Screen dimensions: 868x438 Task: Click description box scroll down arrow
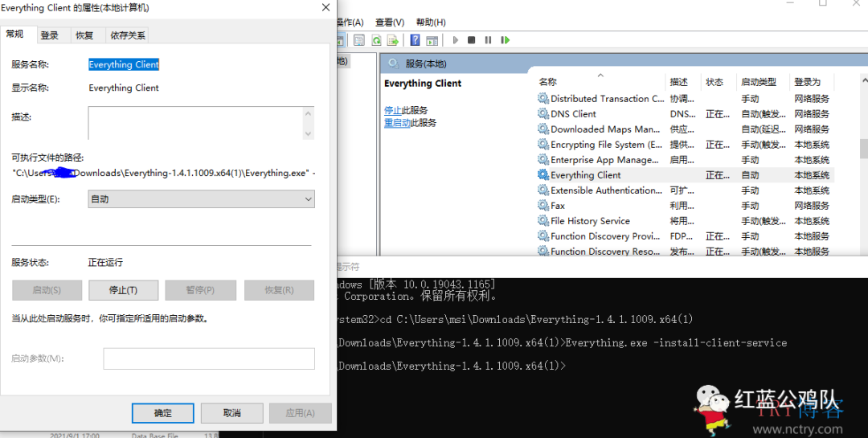(x=309, y=133)
